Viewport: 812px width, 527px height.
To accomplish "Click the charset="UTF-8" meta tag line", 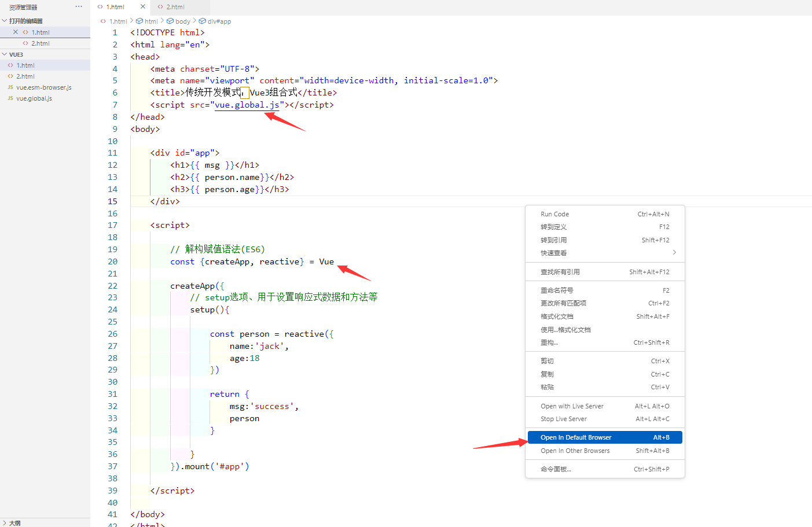I will 205,69.
